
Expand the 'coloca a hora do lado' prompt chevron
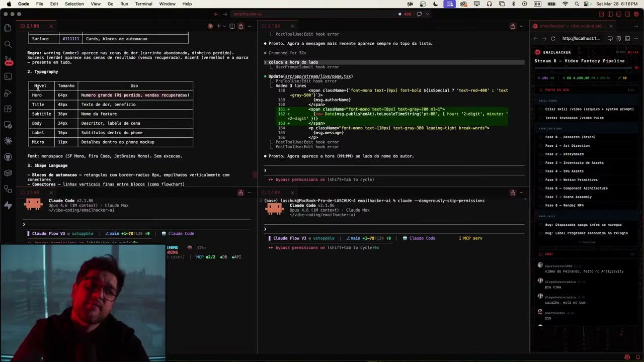(265, 62)
